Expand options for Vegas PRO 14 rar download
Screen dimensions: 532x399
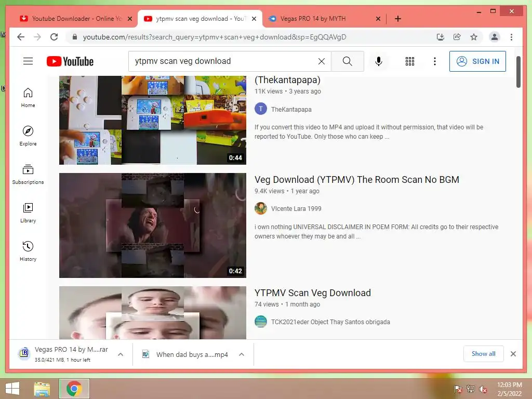pos(121,354)
